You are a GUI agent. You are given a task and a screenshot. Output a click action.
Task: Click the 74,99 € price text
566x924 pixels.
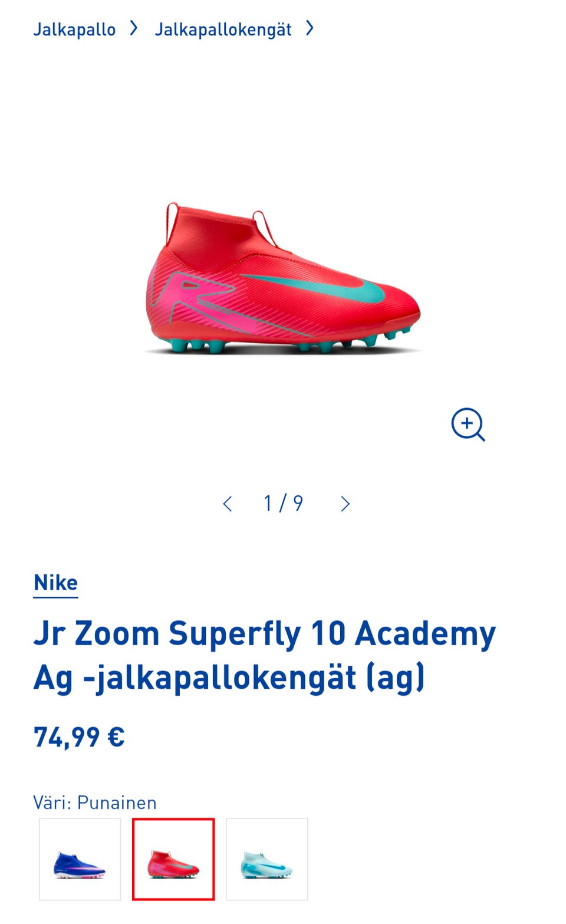pos(79,737)
